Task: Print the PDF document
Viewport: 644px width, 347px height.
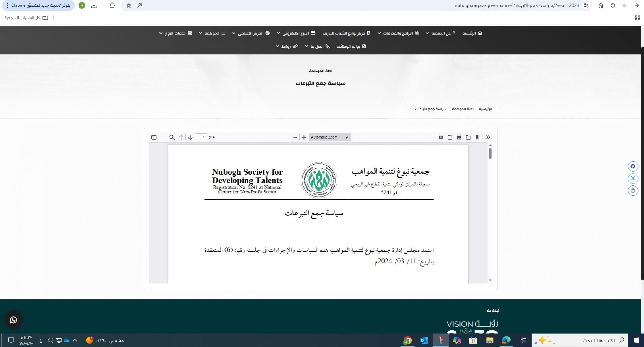Action: [459, 137]
